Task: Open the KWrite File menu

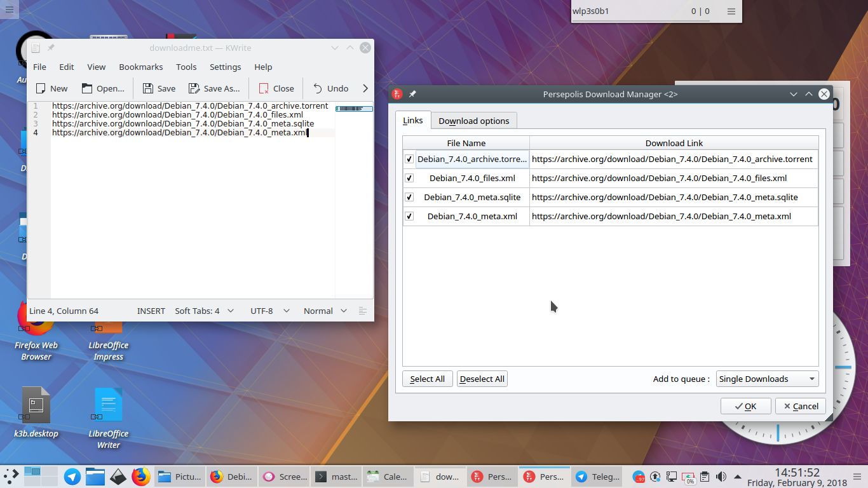Action: point(39,67)
